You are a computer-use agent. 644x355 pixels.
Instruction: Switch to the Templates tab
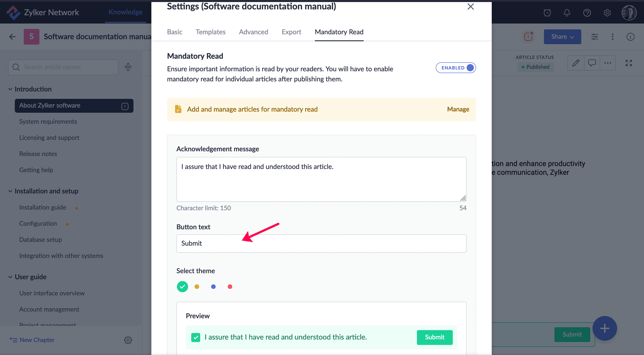[x=210, y=32]
